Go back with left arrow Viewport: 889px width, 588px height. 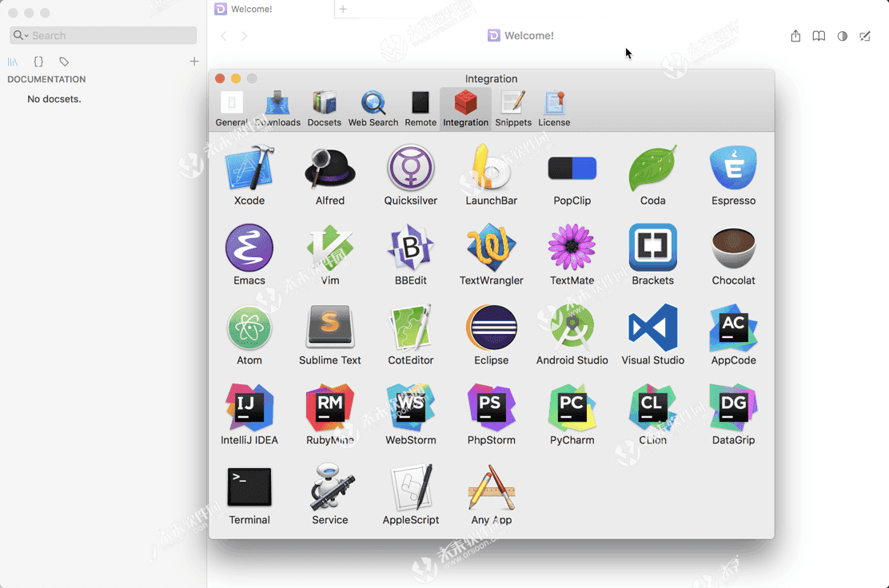(224, 36)
